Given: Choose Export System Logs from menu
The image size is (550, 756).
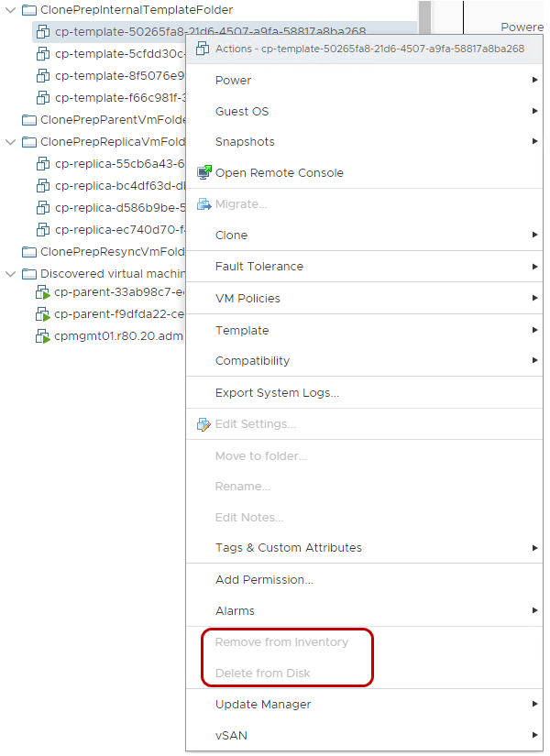Looking at the screenshot, I should (277, 393).
